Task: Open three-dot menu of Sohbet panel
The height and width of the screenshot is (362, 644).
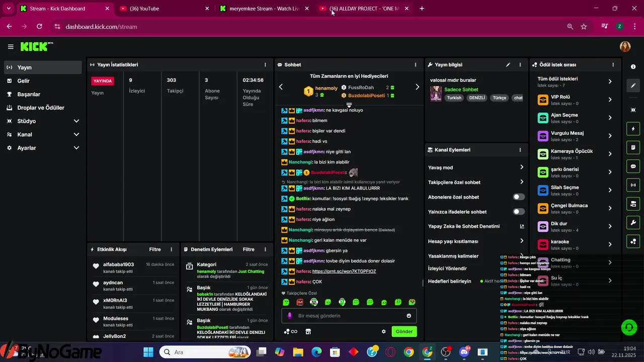Action: point(416,65)
